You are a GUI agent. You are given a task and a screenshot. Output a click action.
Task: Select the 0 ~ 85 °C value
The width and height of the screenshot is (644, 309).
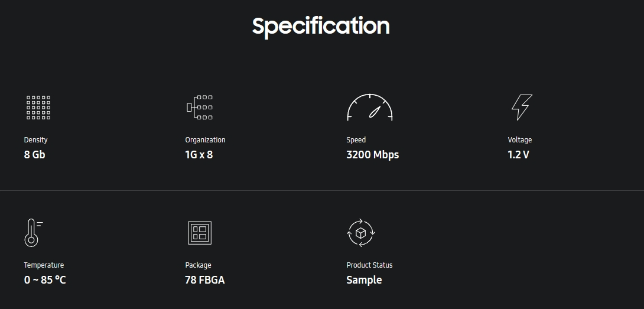tap(45, 280)
